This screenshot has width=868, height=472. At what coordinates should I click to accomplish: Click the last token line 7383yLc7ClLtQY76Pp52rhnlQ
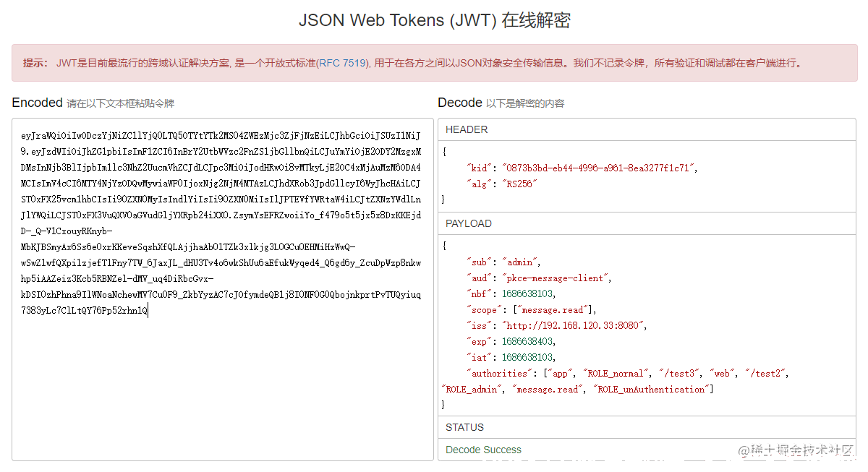[x=84, y=310]
